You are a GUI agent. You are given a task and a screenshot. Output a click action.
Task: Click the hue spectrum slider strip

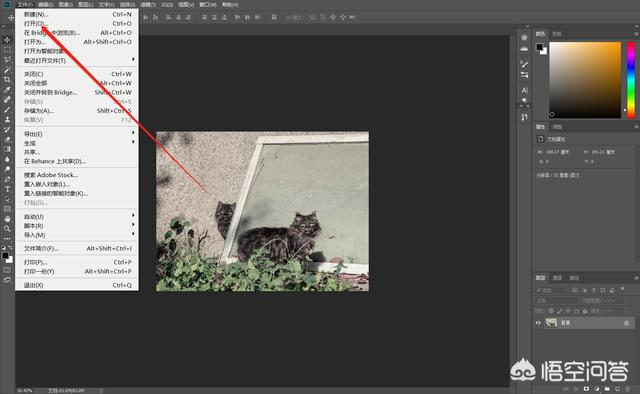tap(631, 80)
